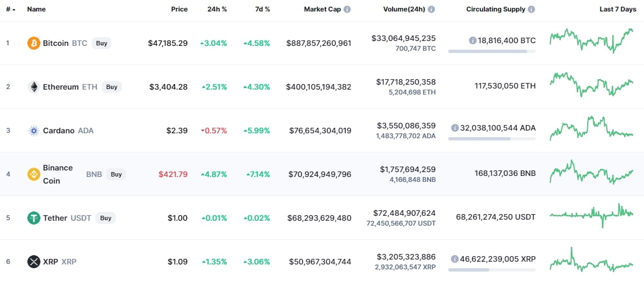Click the Buy button next to Tether

[x=106, y=217]
